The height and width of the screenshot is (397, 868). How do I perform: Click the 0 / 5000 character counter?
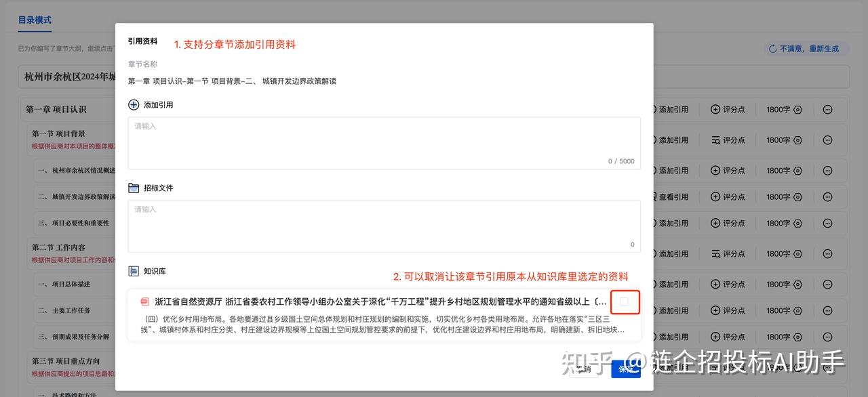621,161
